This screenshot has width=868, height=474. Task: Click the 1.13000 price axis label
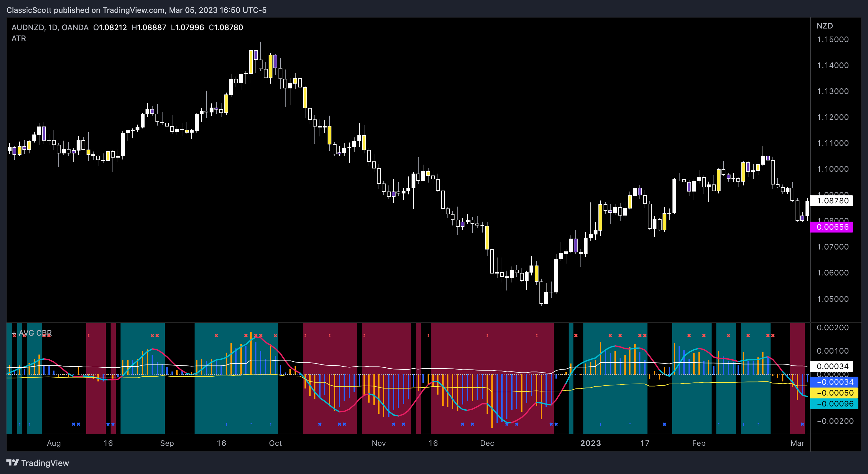pyautogui.click(x=833, y=91)
